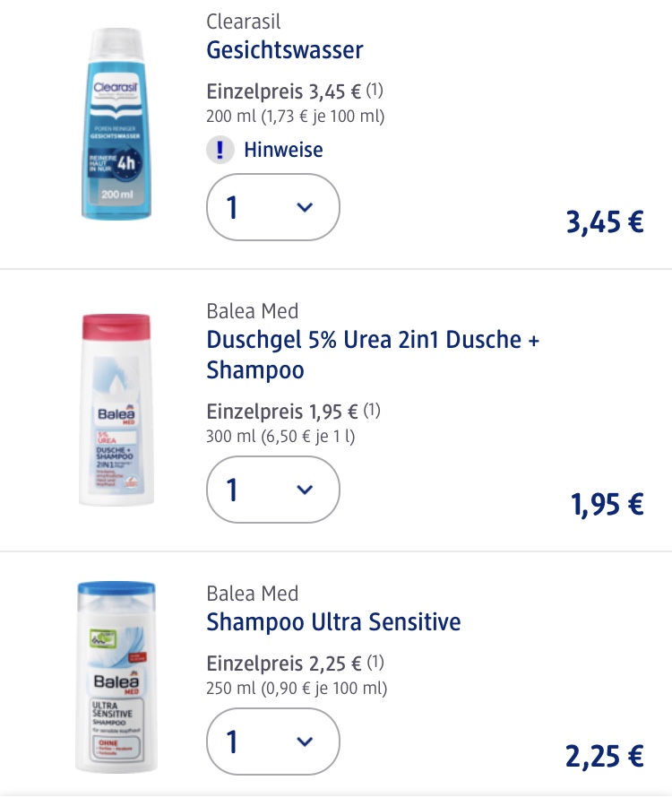Click the Clearasil brand name label
This screenshot has width=672, height=798.
click(x=244, y=22)
